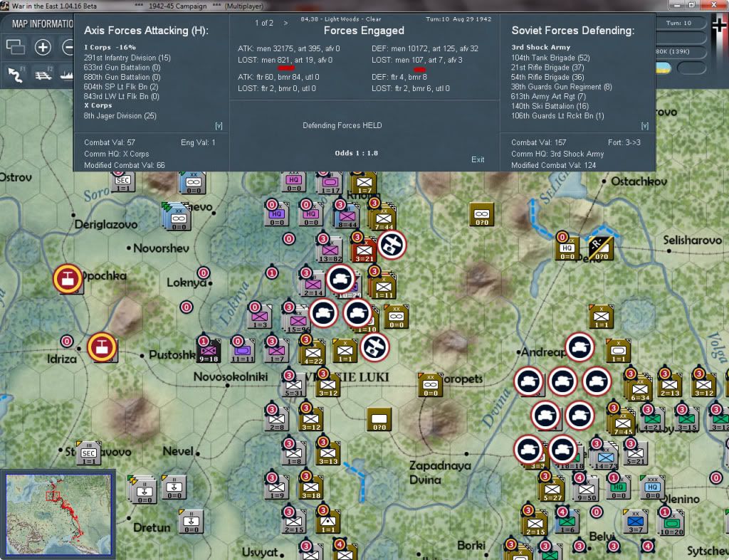
Task: Select the Soviet unit 0?0 west of Ostachkov
Action: pyautogui.click(x=482, y=214)
